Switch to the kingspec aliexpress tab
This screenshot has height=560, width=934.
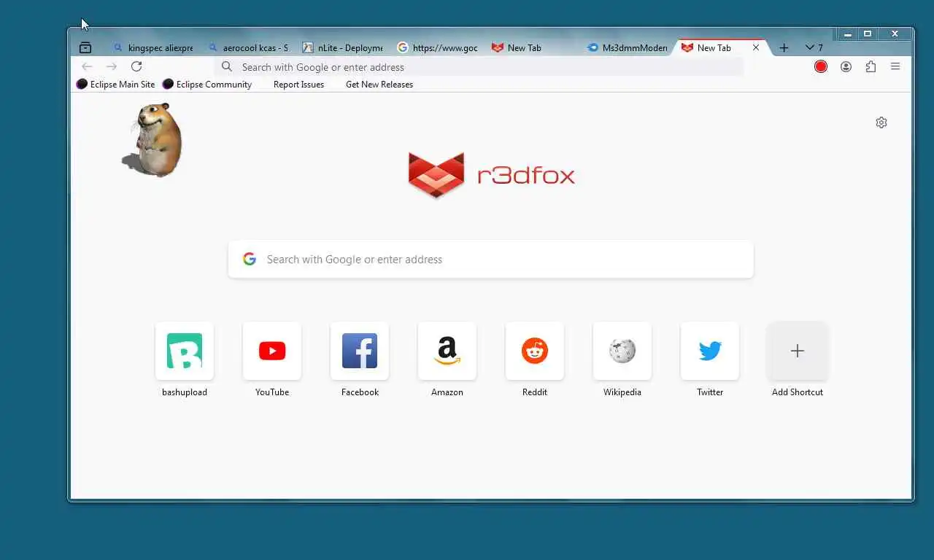(x=153, y=48)
